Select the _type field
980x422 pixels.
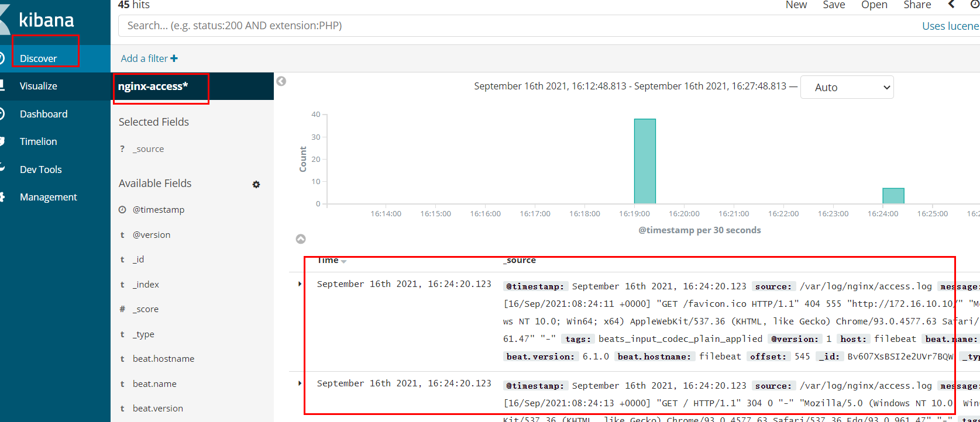pos(143,334)
